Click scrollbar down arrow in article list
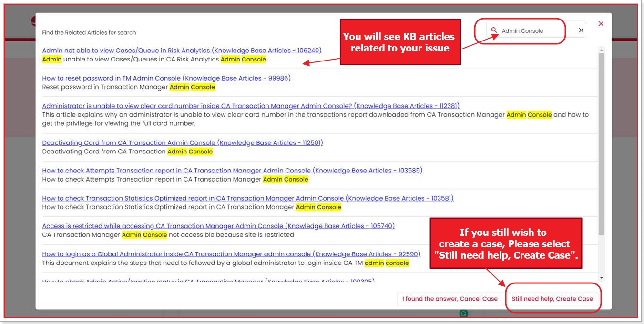 [601, 278]
